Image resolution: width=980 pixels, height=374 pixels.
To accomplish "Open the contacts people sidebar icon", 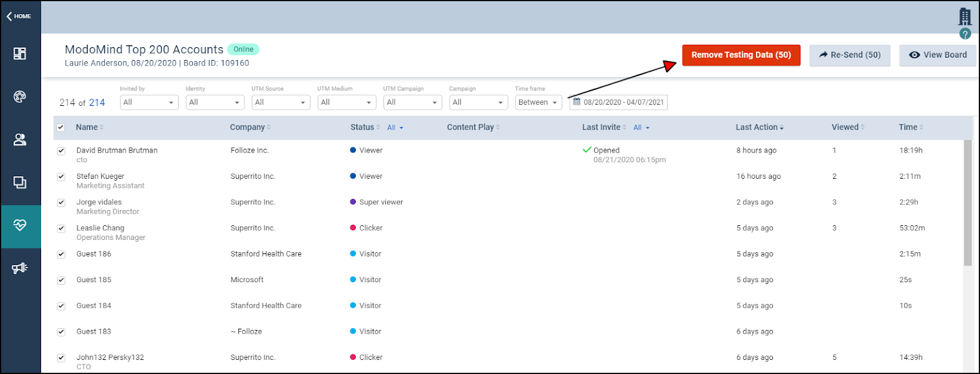I will (20, 140).
